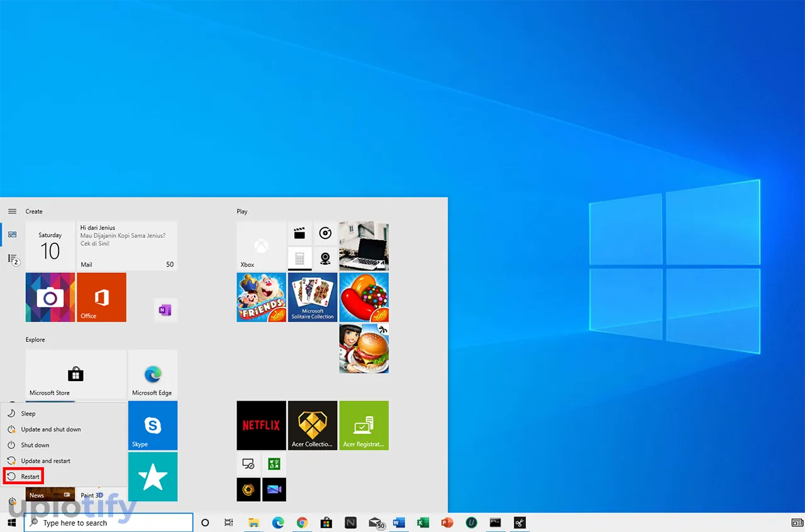The height and width of the screenshot is (532, 805).
Task: Open Cortana from the taskbar
Action: pos(205,523)
